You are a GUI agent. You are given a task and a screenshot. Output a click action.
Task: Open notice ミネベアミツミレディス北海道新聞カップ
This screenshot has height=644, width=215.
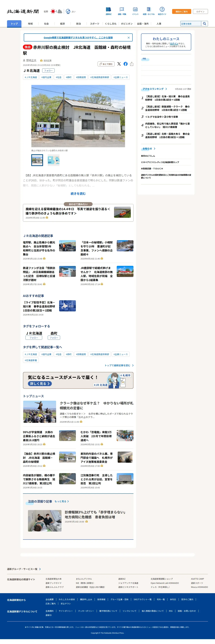(x=160, y=162)
